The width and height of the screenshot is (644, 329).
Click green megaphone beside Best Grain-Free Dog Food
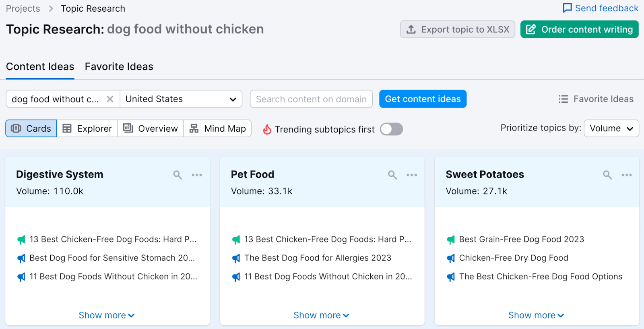pos(451,240)
